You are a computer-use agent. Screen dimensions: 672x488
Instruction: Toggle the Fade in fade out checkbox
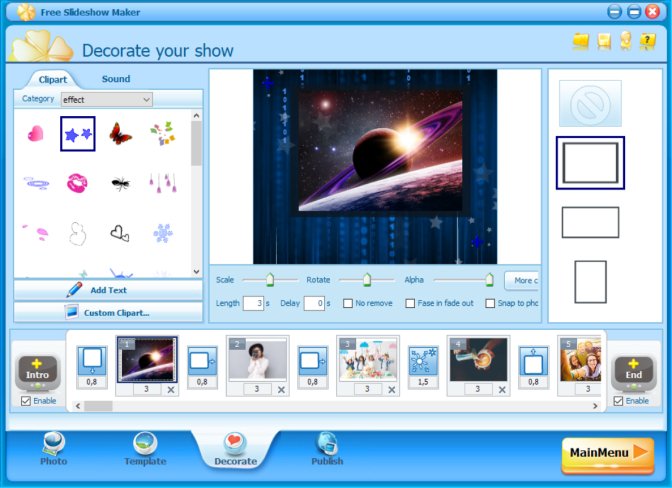pos(410,303)
